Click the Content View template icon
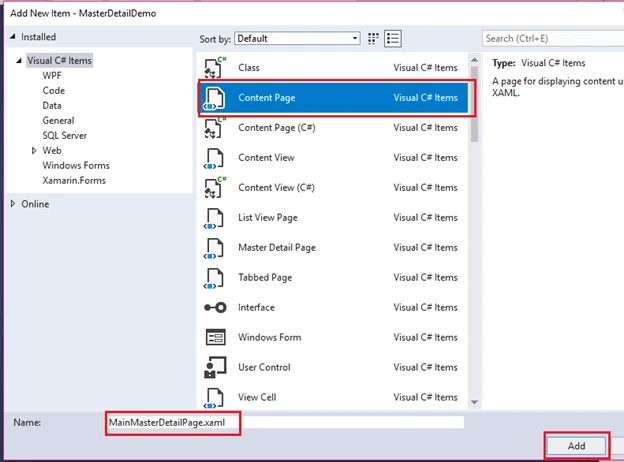Image resolution: width=624 pixels, height=462 pixels. [x=215, y=158]
